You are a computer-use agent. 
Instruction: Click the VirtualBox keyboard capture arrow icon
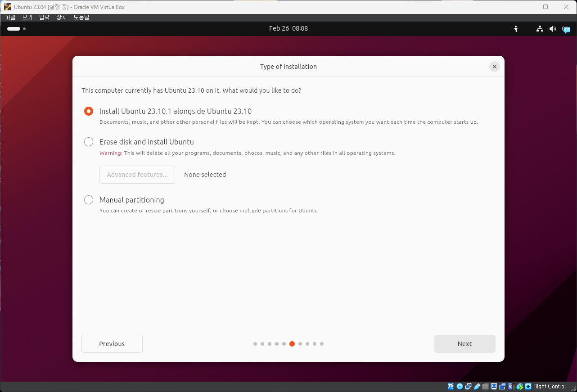528,387
